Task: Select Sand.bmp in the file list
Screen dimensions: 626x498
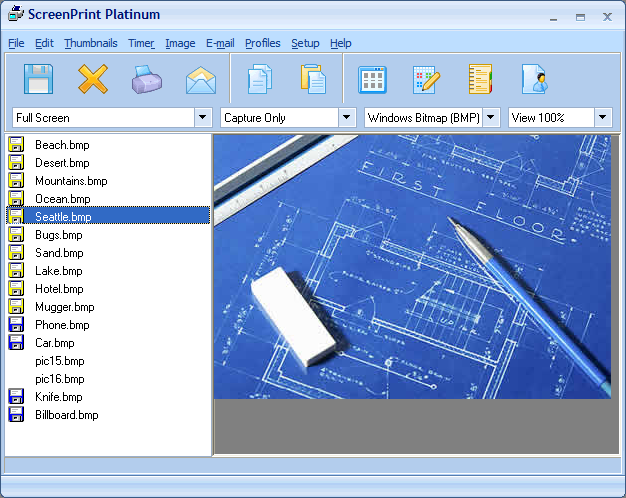Action: pos(59,252)
